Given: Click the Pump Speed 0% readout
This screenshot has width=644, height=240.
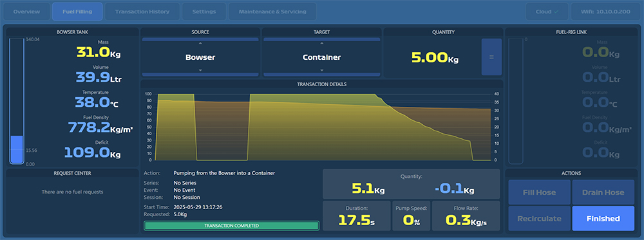Looking at the screenshot, I should coord(411,216).
